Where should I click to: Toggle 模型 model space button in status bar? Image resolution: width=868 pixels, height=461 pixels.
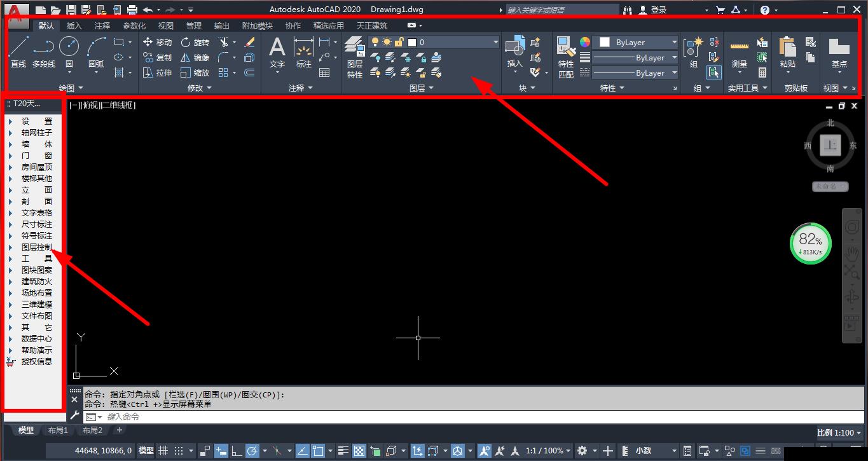click(x=146, y=451)
